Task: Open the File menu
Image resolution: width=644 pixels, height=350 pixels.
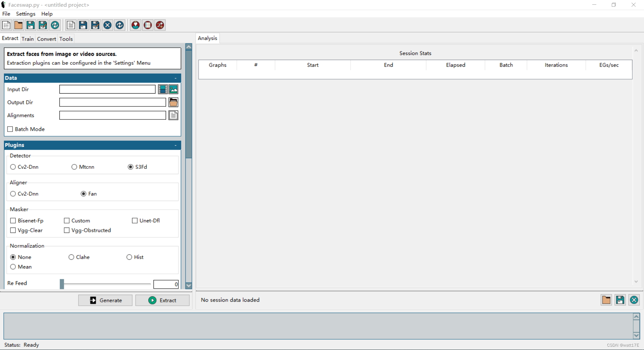Action: (6, 14)
